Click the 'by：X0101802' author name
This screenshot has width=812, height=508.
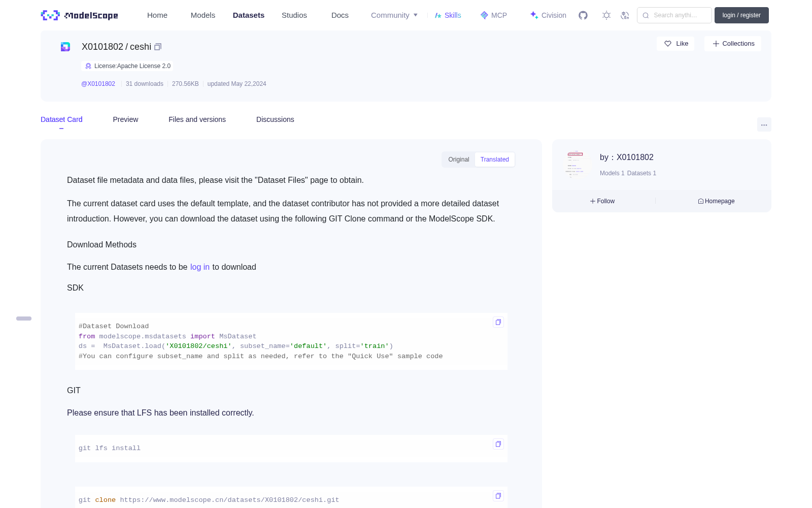click(627, 157)
